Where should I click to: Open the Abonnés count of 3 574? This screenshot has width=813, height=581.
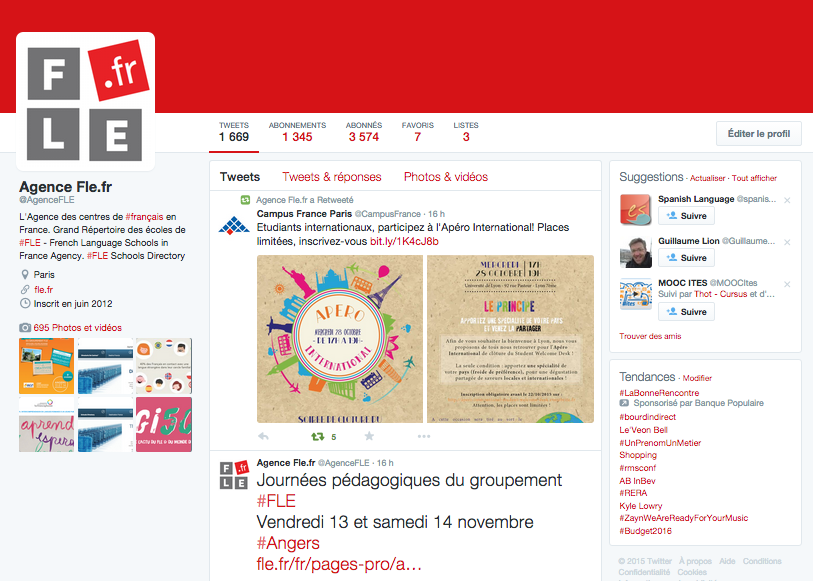click(363, 132)
